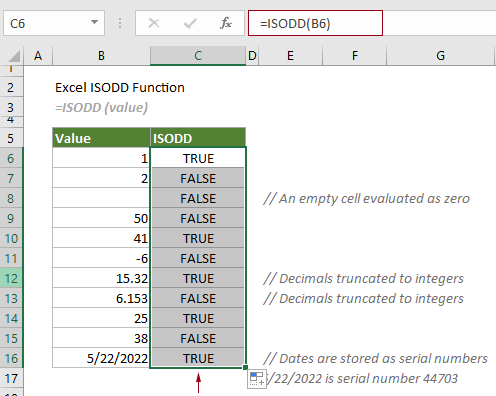Select row 5 header
Image resolution: width=496 pixels, height=396 pixels.
pos(11,138)
